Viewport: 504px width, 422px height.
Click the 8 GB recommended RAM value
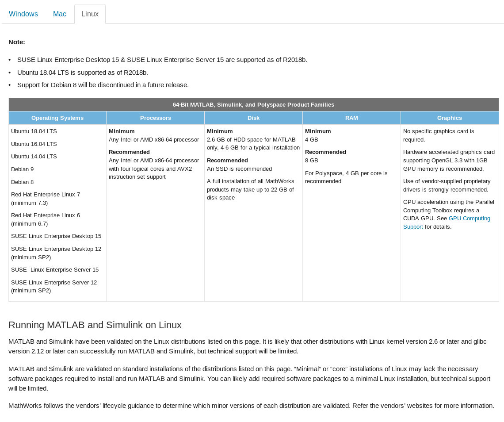312,160
